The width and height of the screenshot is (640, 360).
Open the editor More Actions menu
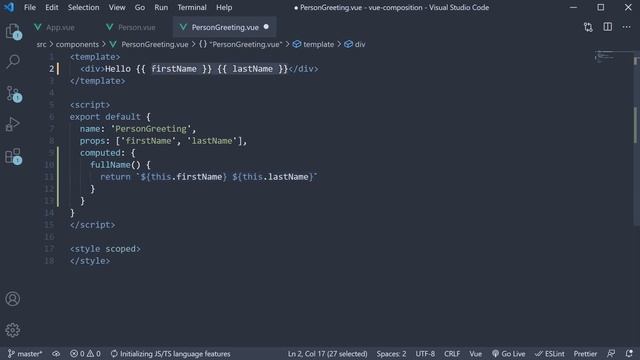coord(627,27)
